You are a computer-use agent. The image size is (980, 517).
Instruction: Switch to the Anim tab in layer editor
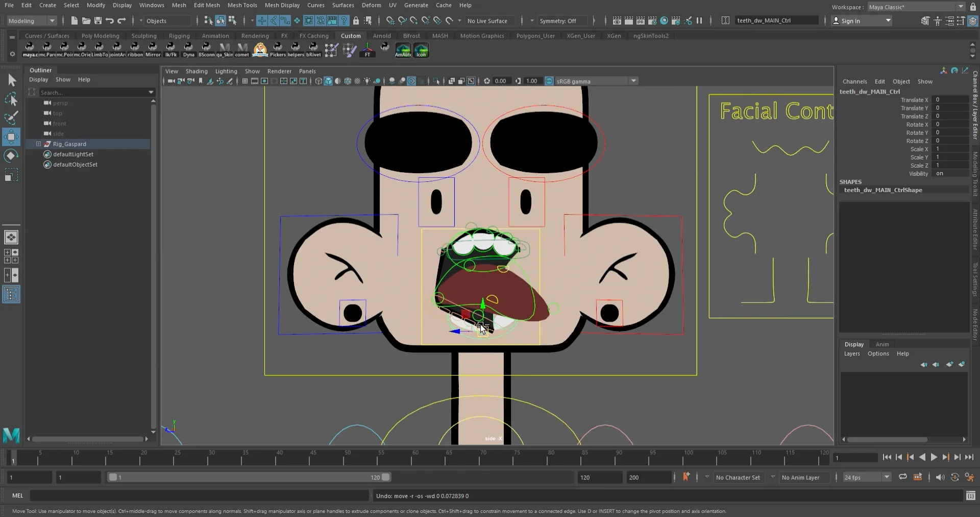coord(883,344)
